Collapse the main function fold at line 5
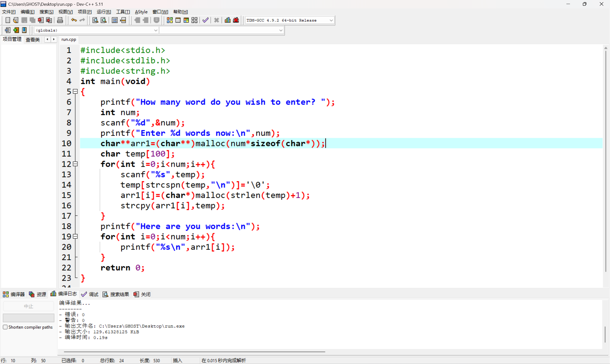610x364 pixels. coord(76,91)
